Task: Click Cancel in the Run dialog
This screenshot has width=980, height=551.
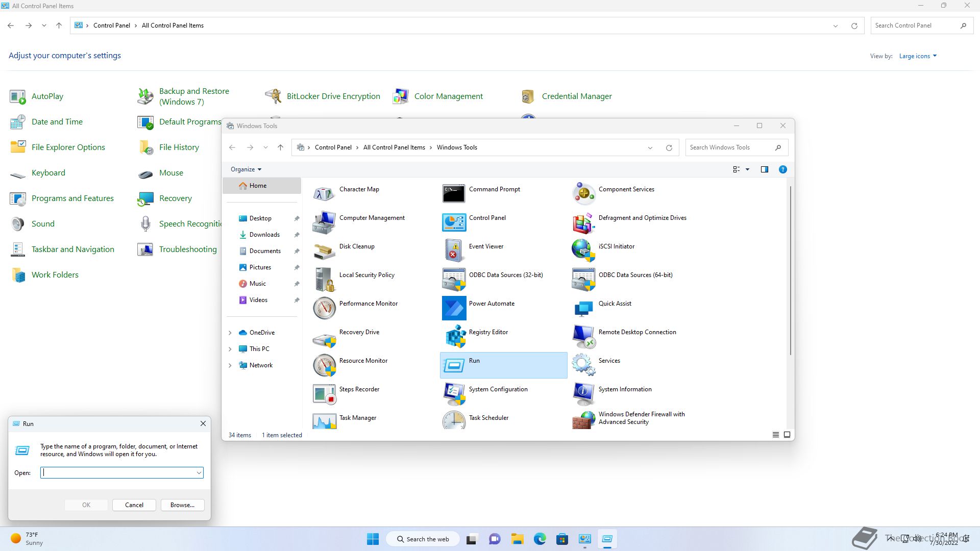Action: click(134, 505)
